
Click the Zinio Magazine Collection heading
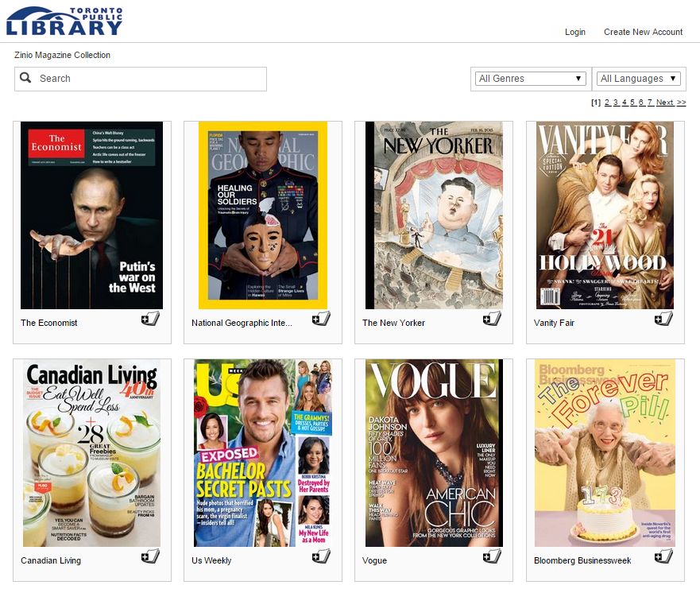coord(62,55)
